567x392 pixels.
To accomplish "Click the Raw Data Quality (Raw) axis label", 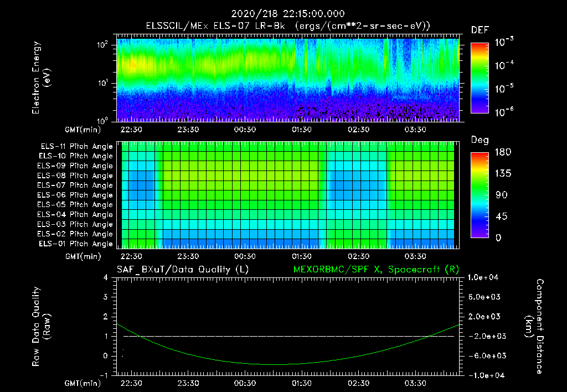I will 41,327.
